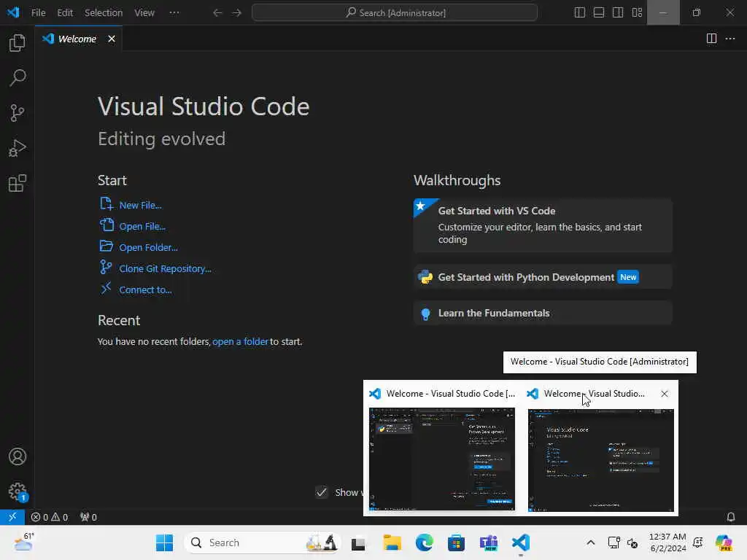Toggle the show welcome page checkbox
This screenshot has height=560, width=747.
(322, 492)
